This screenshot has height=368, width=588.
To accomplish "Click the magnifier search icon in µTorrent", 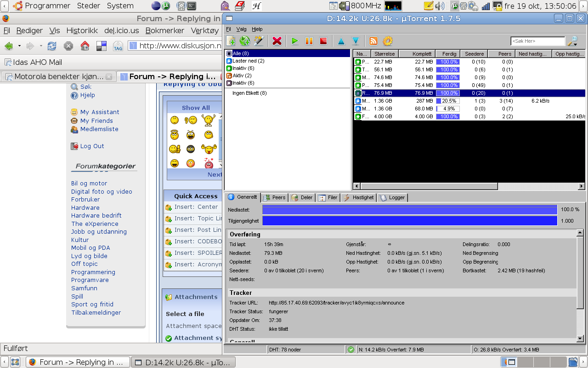I will (572, 41).
